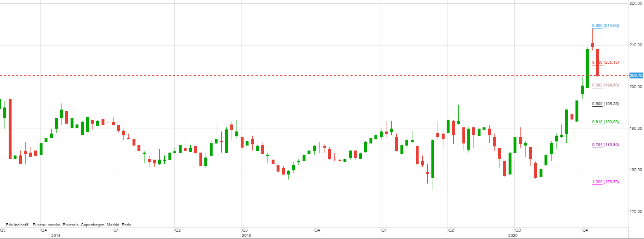This screenshot has width=644, height=239.
Task: Click the Prix indicatif text
Action: [17, 225]
